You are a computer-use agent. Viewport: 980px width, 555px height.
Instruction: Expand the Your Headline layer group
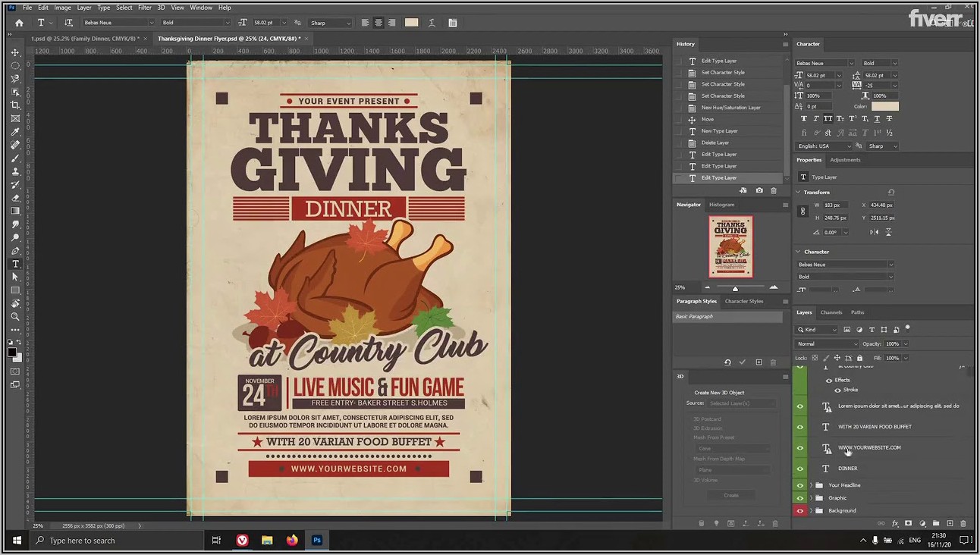811,485
